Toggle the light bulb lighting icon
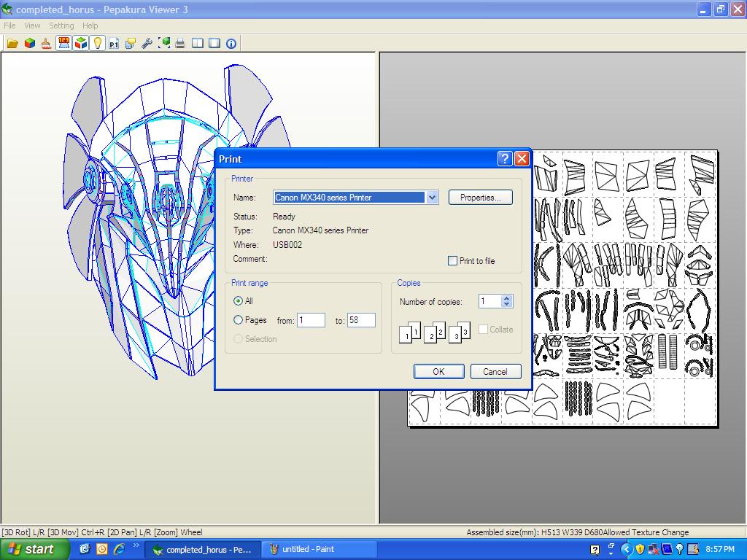Viewport: 747px width, 560px height. (97, 43)
